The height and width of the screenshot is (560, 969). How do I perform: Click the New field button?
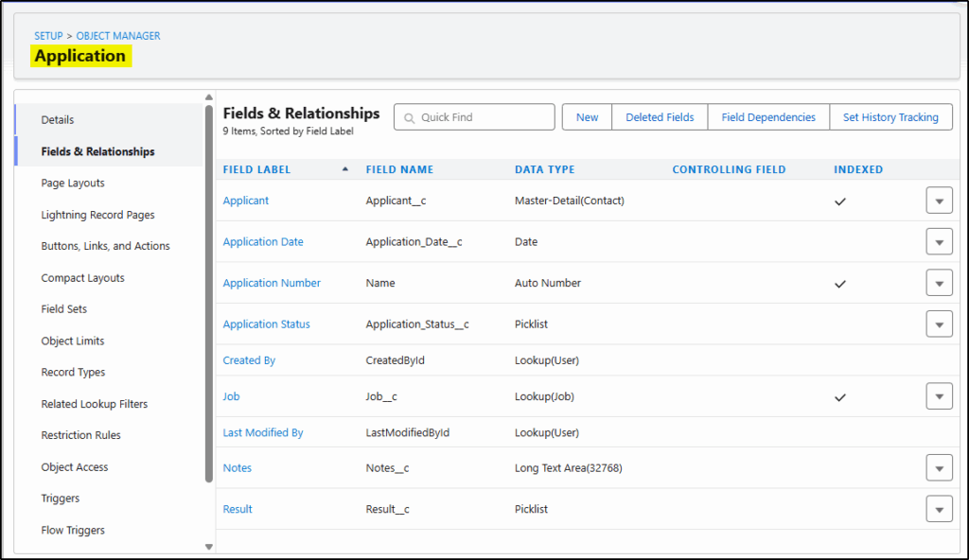587,117
